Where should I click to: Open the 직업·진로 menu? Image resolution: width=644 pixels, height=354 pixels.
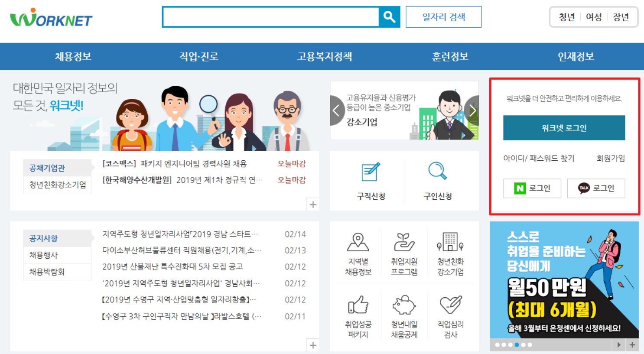coord(199,56)
